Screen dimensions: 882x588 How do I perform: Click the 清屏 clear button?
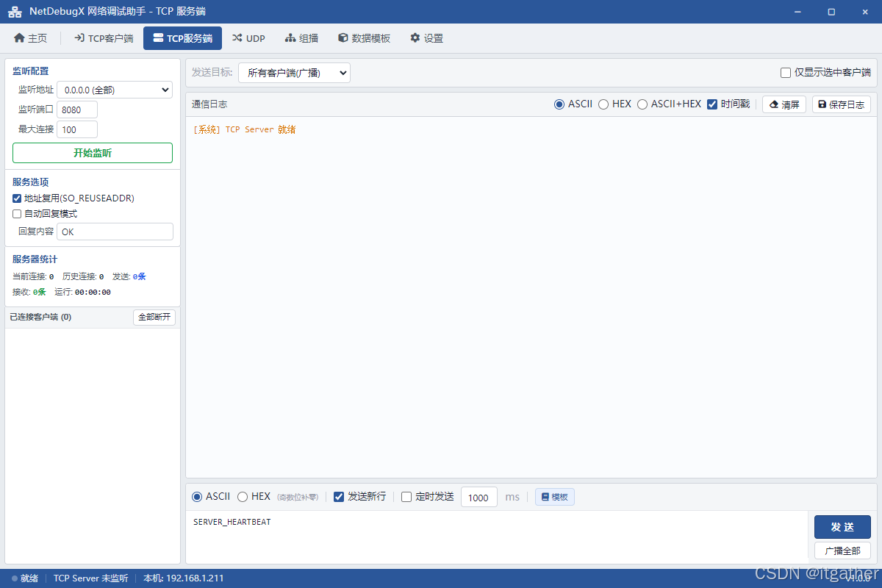click(784, 104)
